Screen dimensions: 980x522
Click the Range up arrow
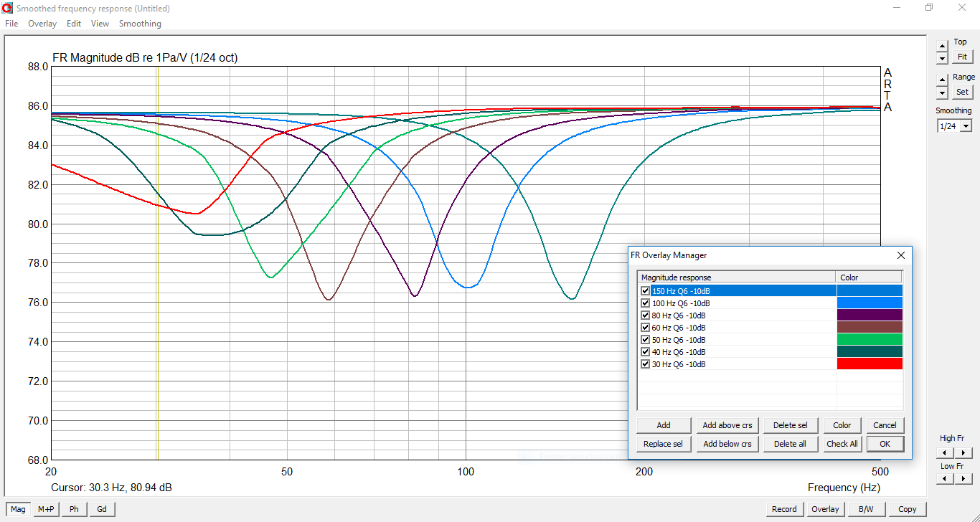pyautogui.click(x=941, y=80)
